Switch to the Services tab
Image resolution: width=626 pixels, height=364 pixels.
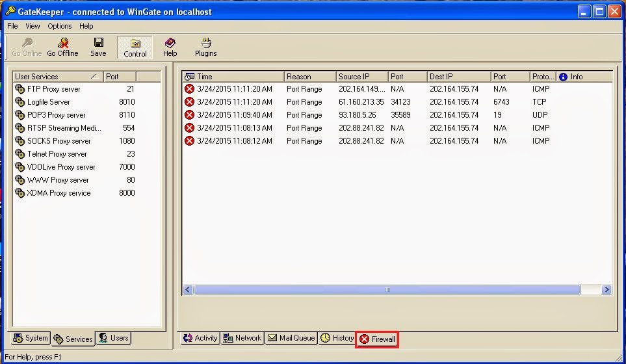point(73,339)
